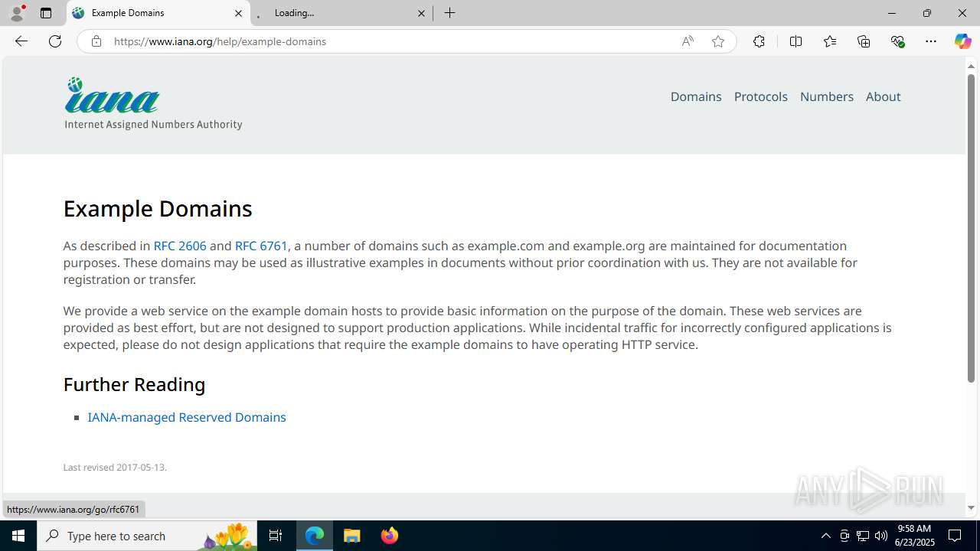Switch to the Example Domains tab
Screen dimensions: 980x551
tap(158, 13)
